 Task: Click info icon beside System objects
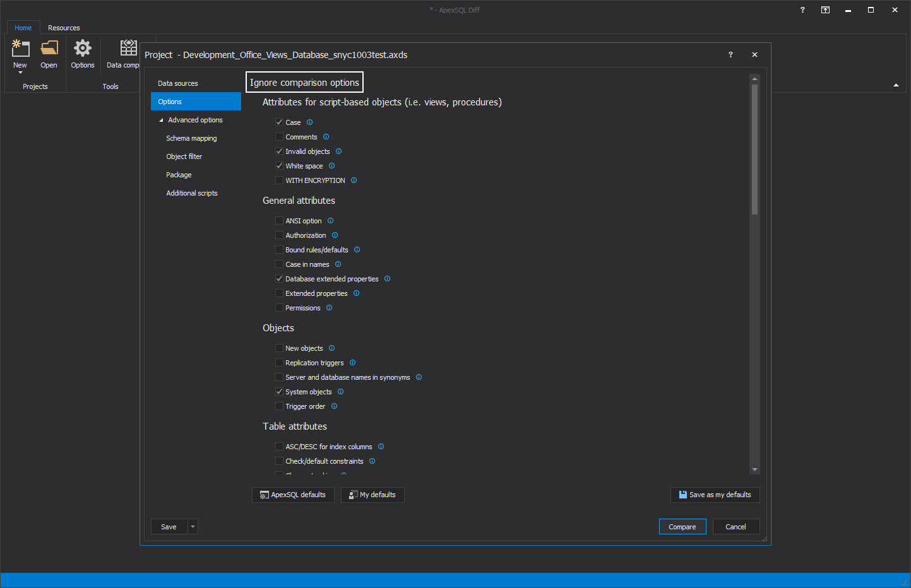340,392
